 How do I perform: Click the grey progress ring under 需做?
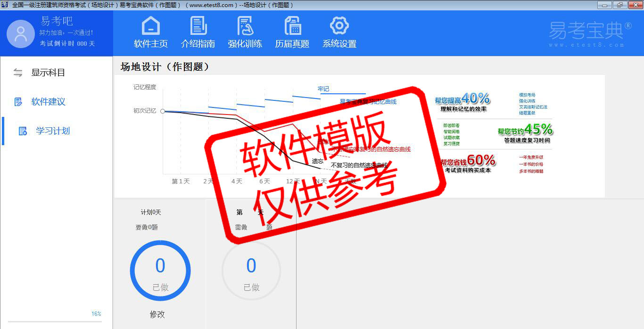tap(251, 271)
